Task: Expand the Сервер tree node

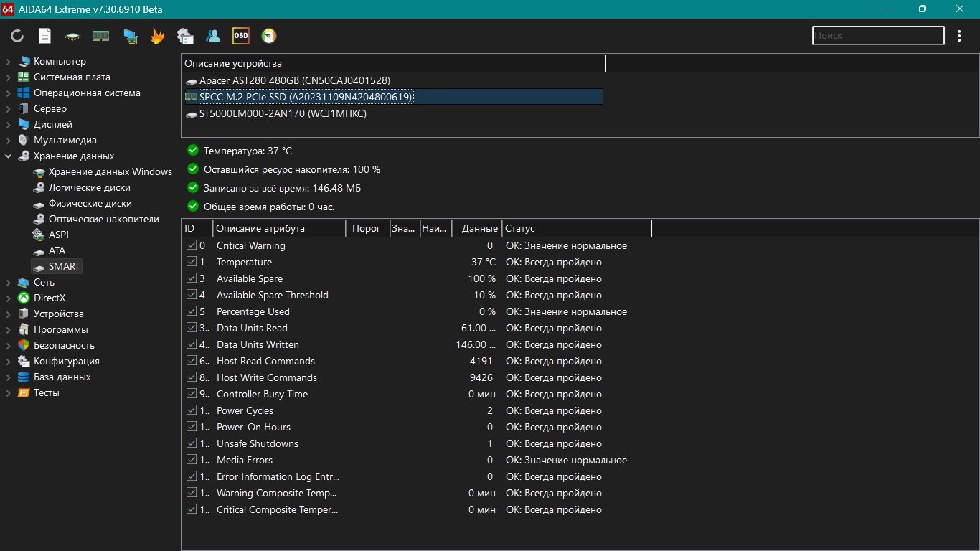Action: (x=9, y=109)
